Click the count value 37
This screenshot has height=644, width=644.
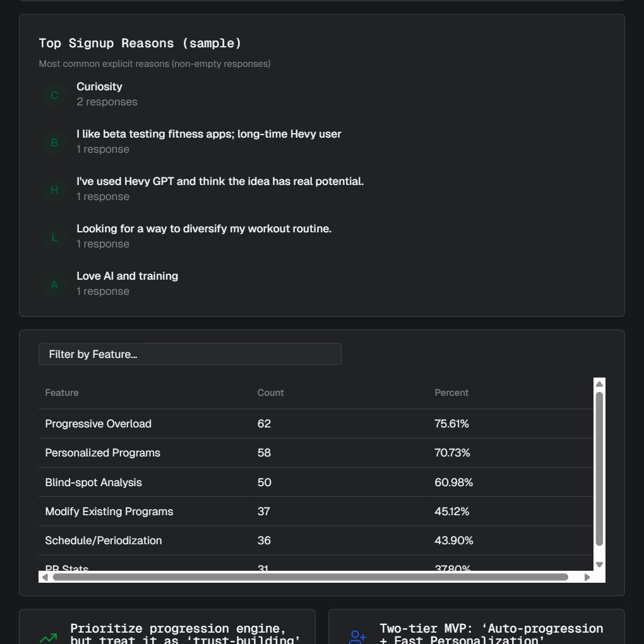coord(264,511)
